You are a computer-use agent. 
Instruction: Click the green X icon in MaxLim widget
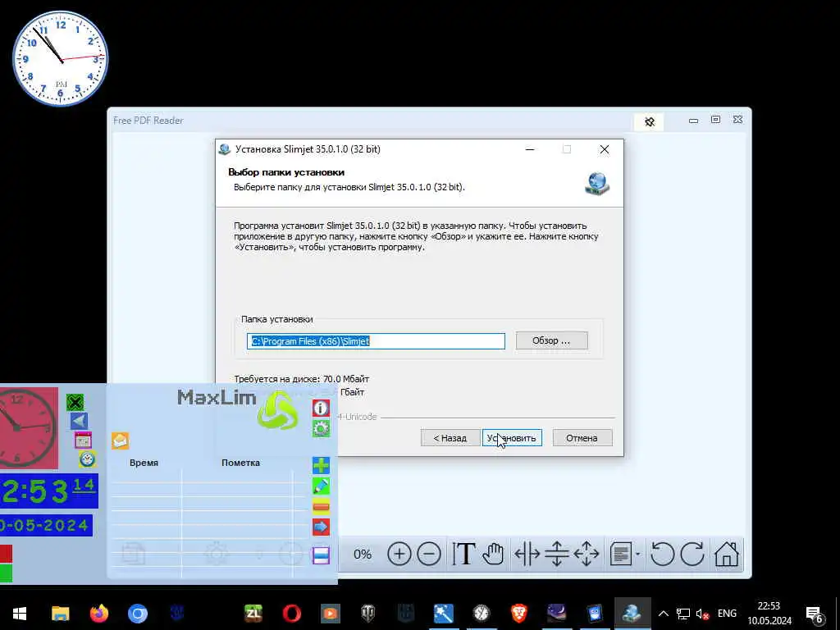(75, 402)
